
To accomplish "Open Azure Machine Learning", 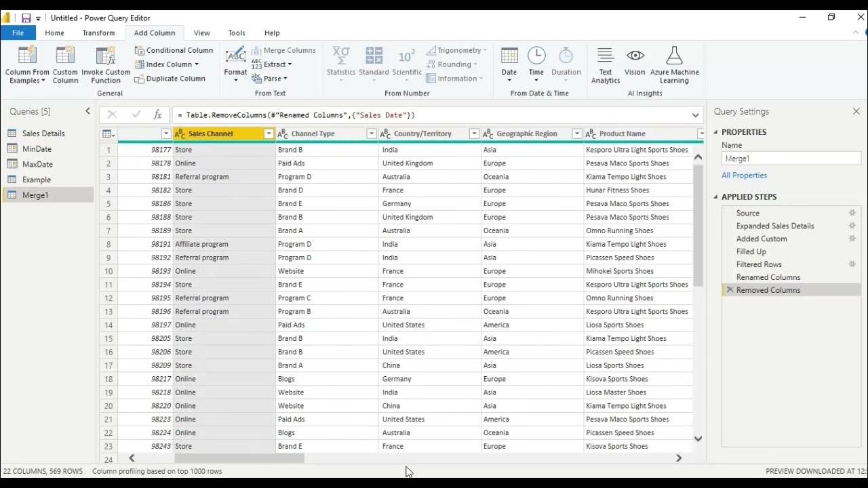I will [674, 65].
